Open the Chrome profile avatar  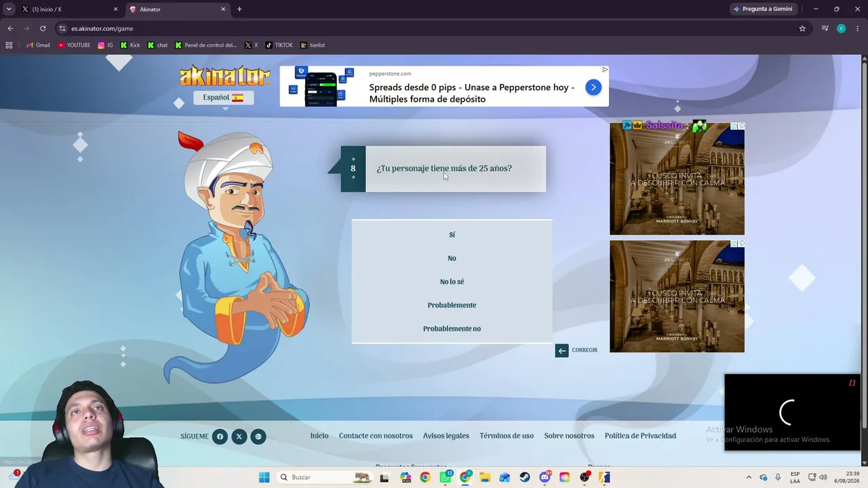point(841,28)
